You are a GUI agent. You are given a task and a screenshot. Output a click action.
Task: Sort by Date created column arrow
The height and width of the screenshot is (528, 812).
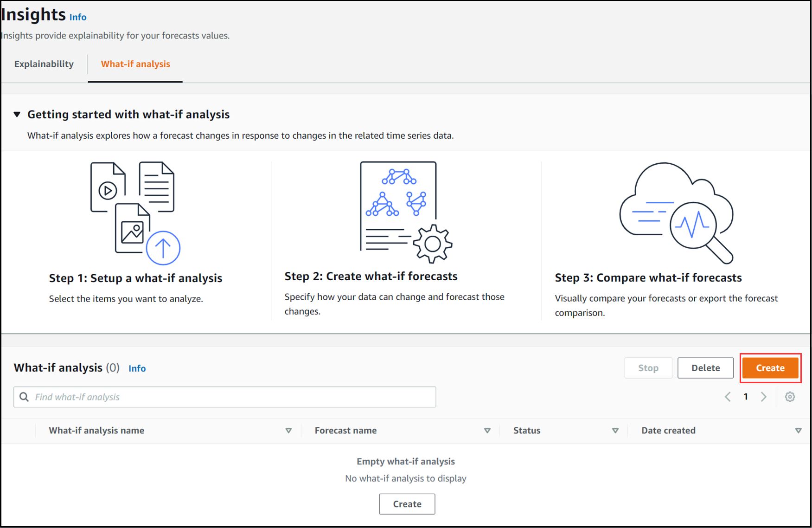click(798, 431)
